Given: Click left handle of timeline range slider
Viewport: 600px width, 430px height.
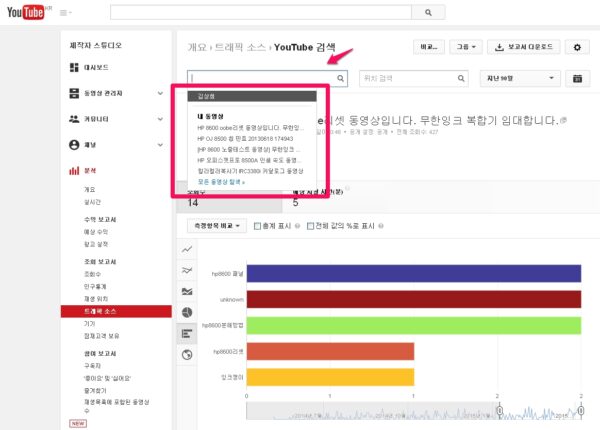Looking at the screenshot, I should point(499,410).
